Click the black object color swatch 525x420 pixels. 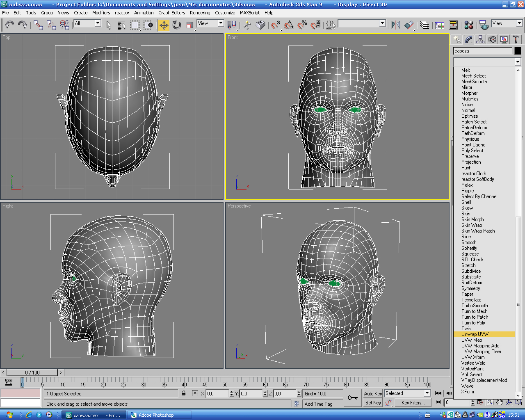[518, 51]
